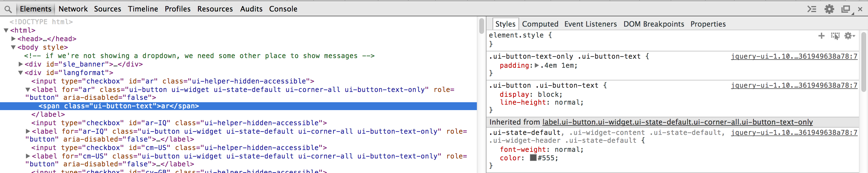This screenshot has width=868, height=173.
Task: Open the styles pane gear menu
Action: [850, 36]
